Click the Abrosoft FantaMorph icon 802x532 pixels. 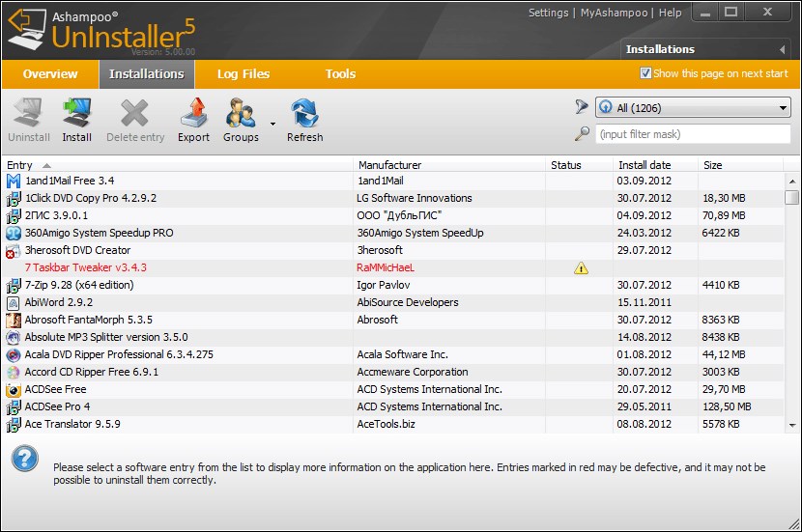(14, 320)
